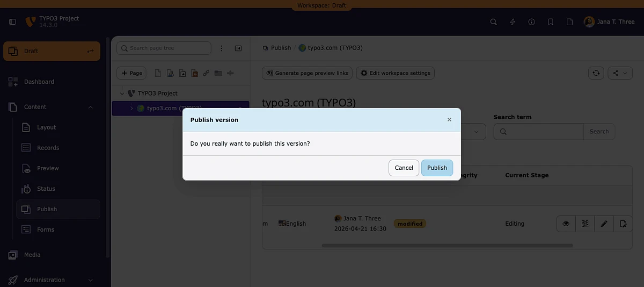644x287 pixels.
Task: Click the refresh workspace icon button
Action: pos(595,73)
